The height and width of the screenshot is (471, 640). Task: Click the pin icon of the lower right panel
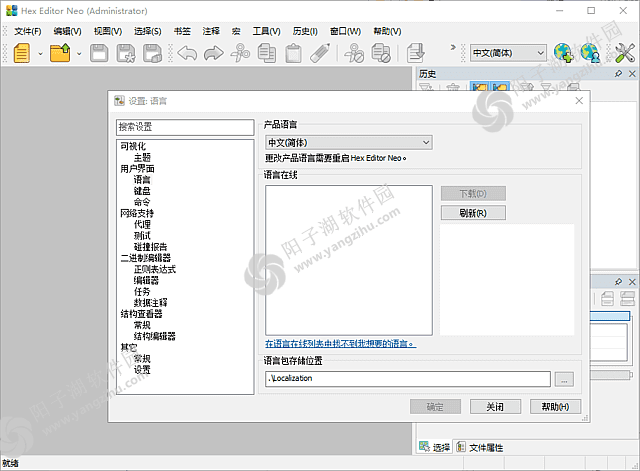(618, 282)
